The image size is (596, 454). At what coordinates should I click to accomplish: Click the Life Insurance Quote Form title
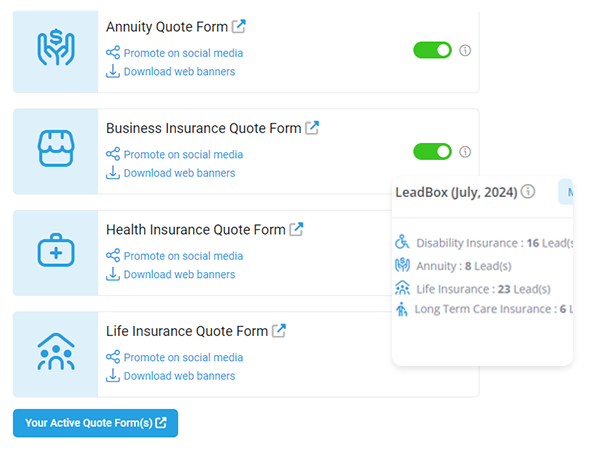coord(187,332)
